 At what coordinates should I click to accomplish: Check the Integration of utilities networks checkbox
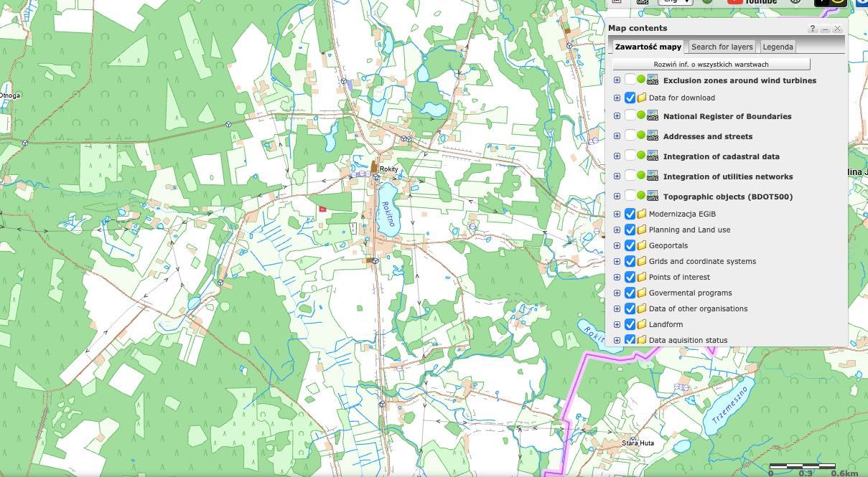(x=630, y=176)
